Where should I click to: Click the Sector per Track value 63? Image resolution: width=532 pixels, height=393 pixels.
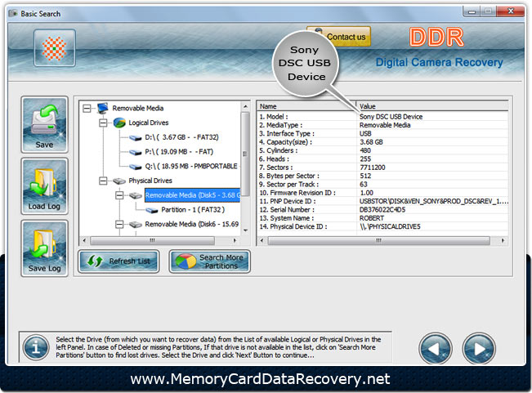pyautogui.click(x=364, y=184)
